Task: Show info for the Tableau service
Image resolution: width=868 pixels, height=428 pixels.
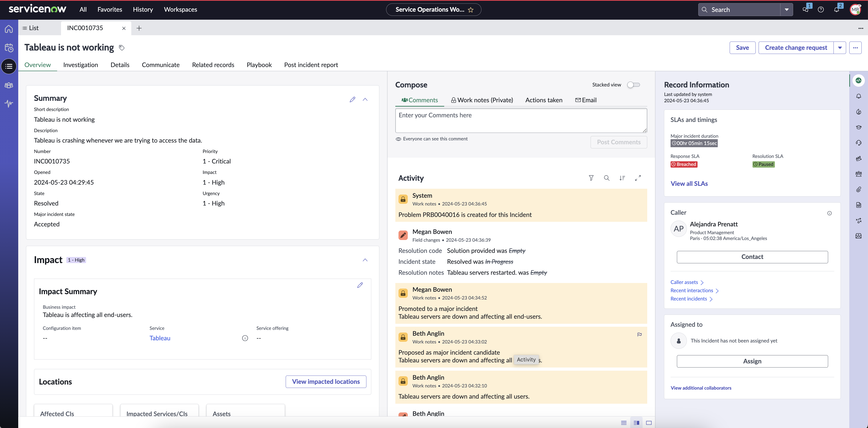Action: click(245, 338)
